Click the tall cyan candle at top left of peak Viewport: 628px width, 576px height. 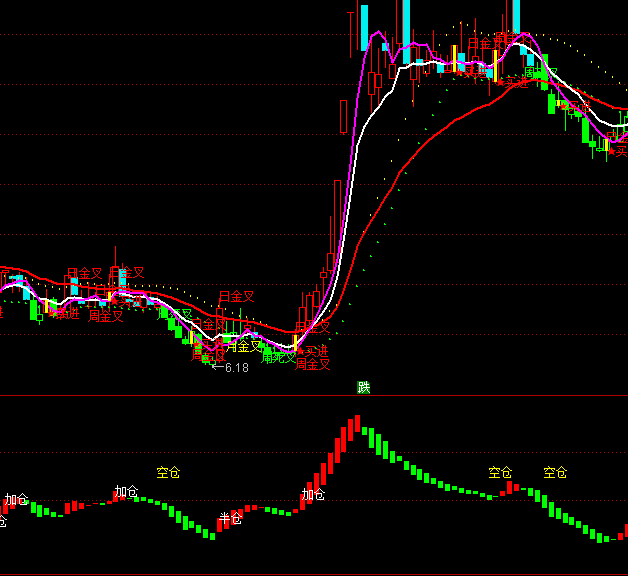(x=365, y=28)
